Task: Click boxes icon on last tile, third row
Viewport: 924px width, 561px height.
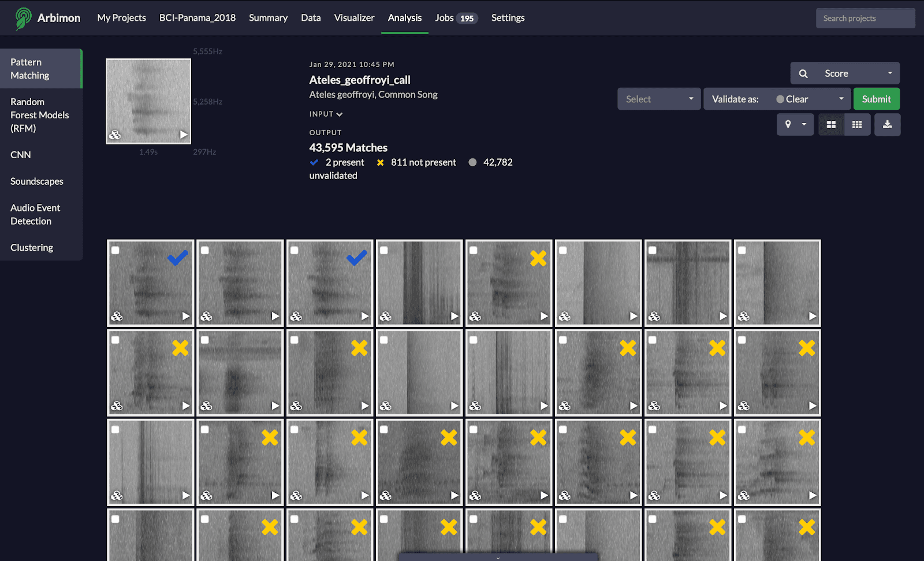Action: click(x=744, y=495)
